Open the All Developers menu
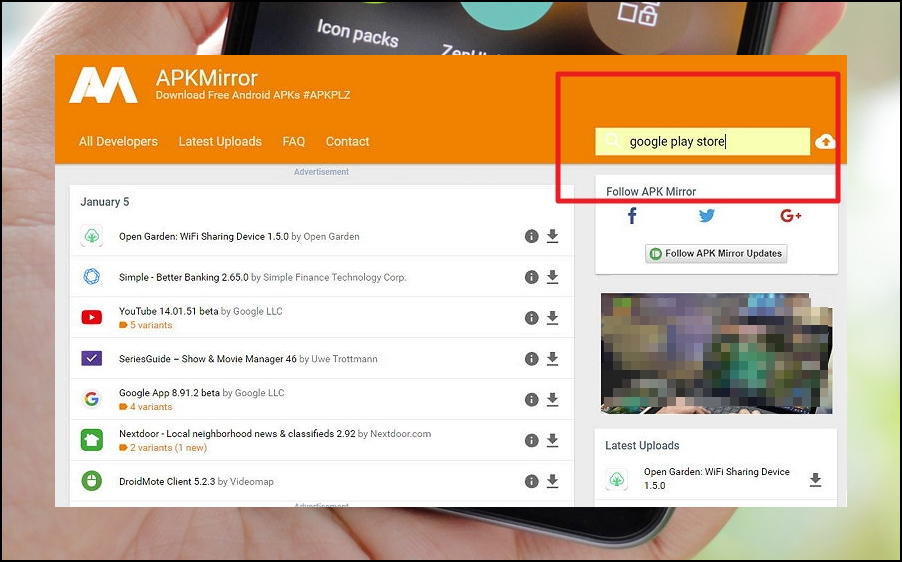This screenshot has height=562, width=902. click(x=119, y=142)
